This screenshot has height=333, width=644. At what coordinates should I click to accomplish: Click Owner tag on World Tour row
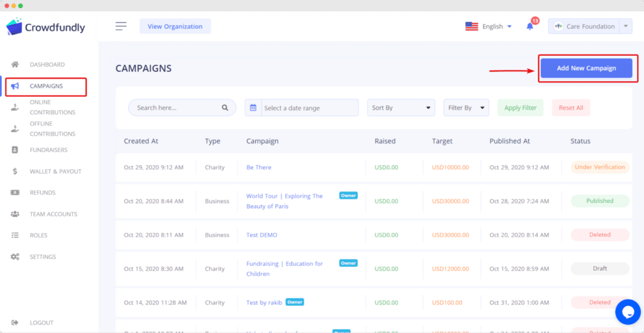pos(348,195)
